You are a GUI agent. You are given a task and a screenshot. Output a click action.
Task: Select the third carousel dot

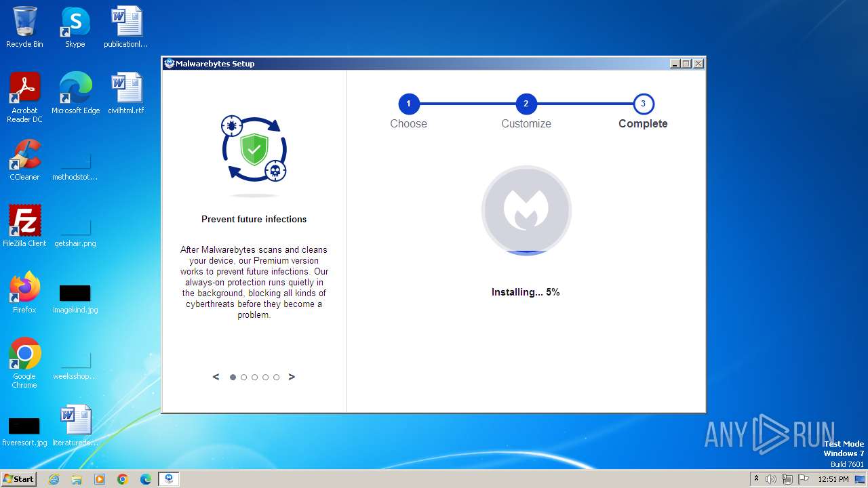[x=254, y=378]
